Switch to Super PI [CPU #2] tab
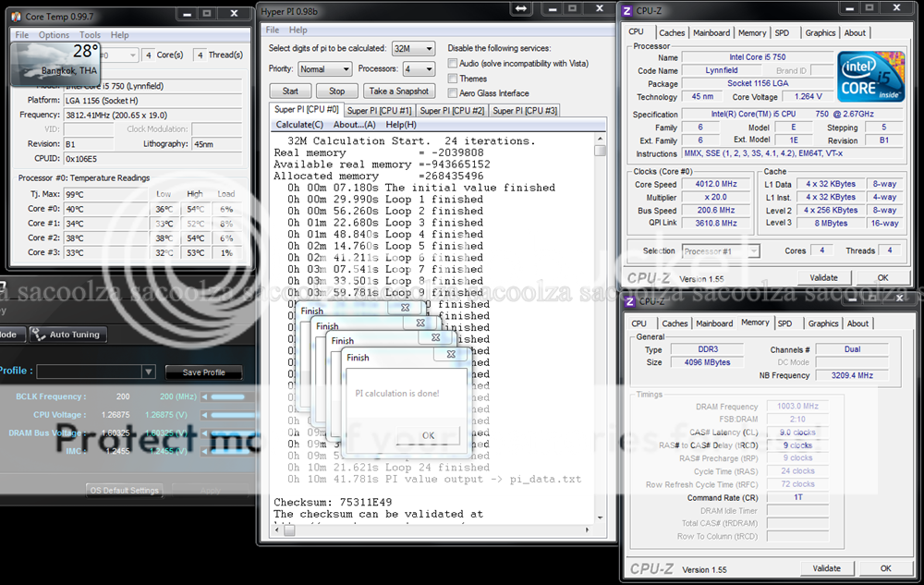Screen dimensions: 924x585 click(453, 111)
